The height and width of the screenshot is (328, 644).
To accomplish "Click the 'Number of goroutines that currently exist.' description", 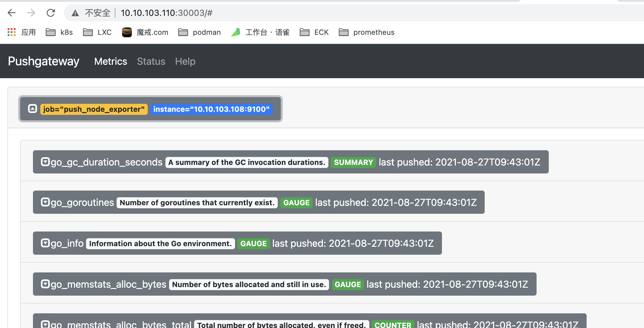I will pyautogui.click(x=197, y=202).
